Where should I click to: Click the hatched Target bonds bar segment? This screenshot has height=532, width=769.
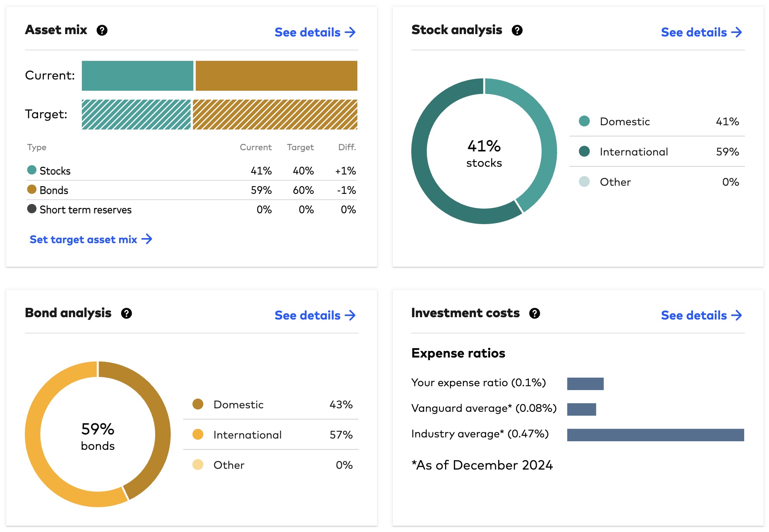[275, 114]
